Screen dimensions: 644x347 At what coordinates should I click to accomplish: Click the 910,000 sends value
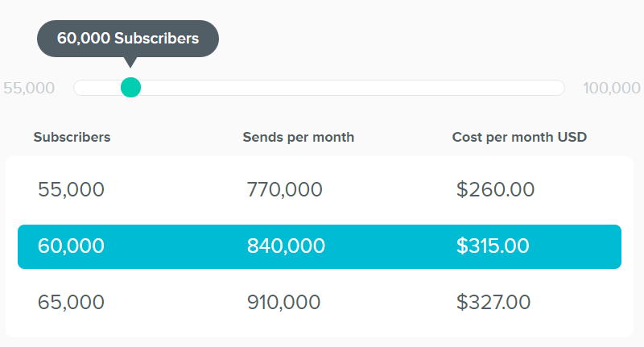[x=284, y=303]
